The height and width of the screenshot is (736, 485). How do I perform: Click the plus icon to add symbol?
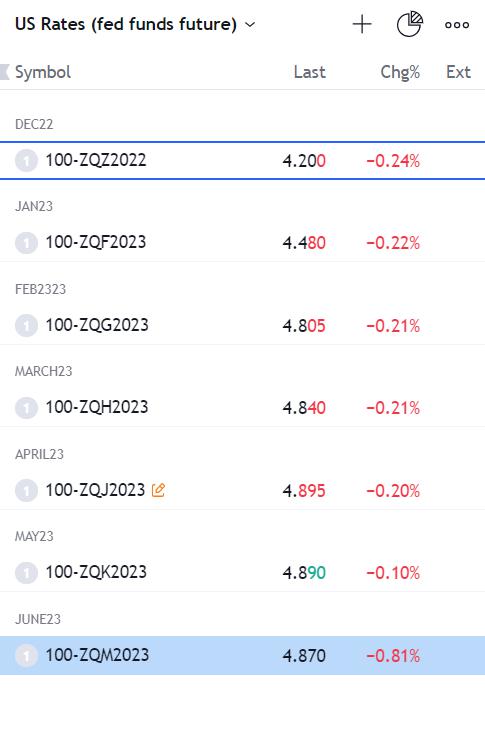(x=362, y=24)
